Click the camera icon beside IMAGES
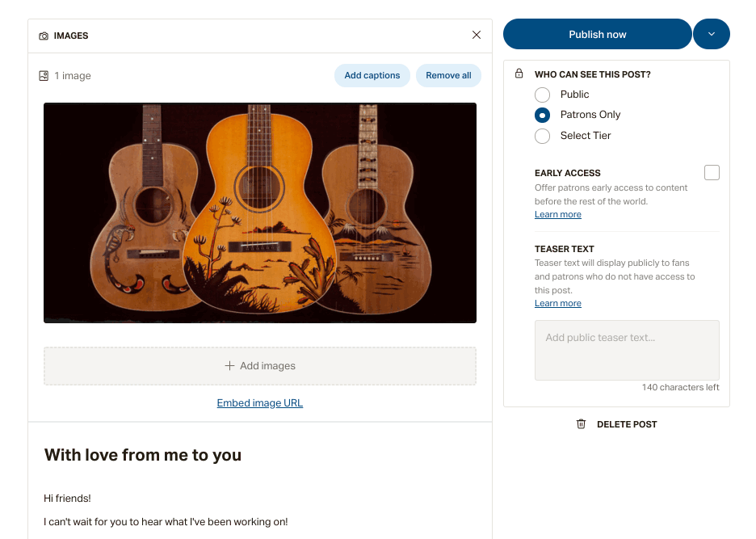Image resolution: width=756 pixels, height=539 pixels. pyautogui.click(x=44, y=36)
